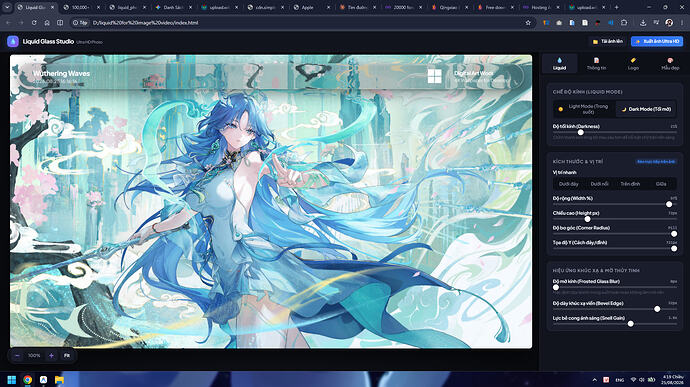Choose the Dưới nổi quick position

click(x=599, y=184)
